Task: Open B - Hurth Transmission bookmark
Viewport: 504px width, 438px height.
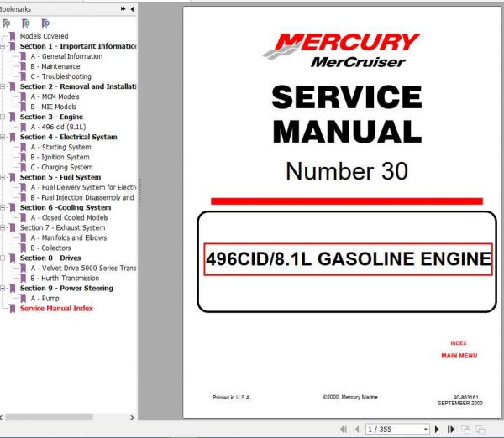Action: [x=65, y=279]
